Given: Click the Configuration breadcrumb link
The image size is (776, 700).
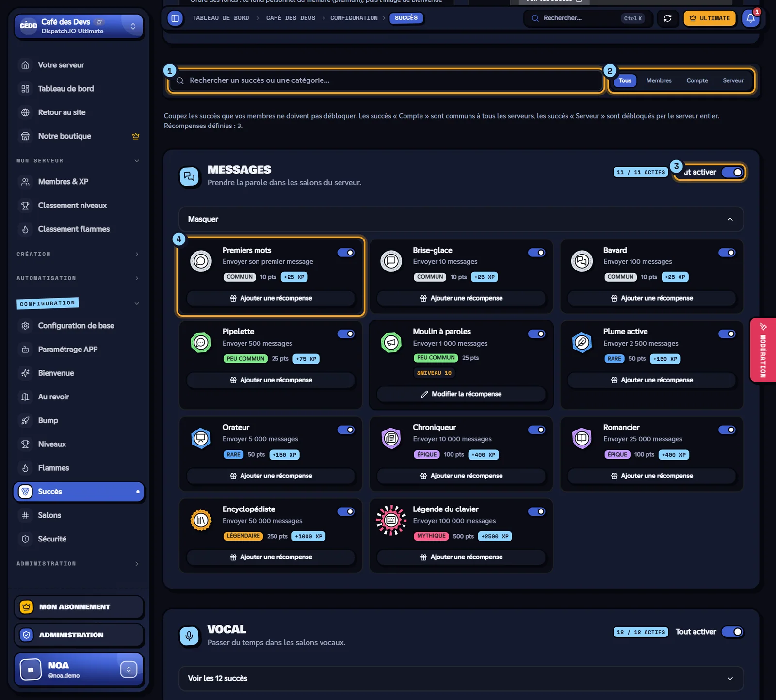Looking at the screenshot, I should 354,18.
